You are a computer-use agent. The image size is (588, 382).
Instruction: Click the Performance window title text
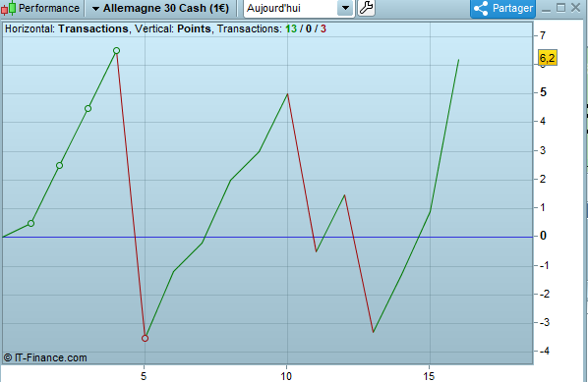point(49,8)
